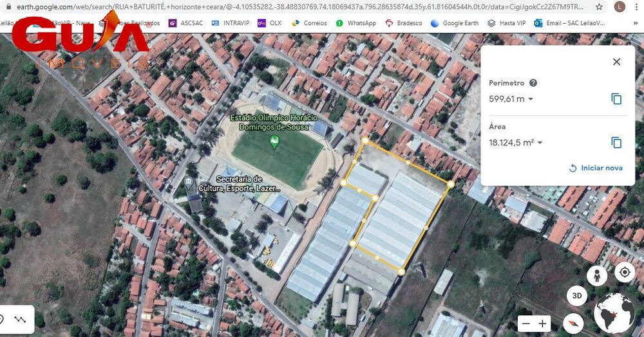Open the globe minimap
Image resolution: width=644 pixels, height=337 pixels.
click(615, 313)
